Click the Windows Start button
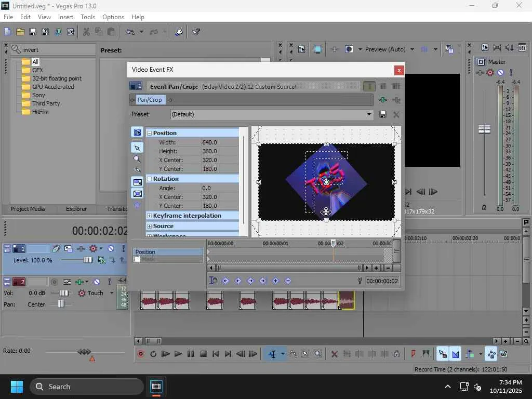The width and height of the screenshot is (532, 399). (x=17, y=387)
